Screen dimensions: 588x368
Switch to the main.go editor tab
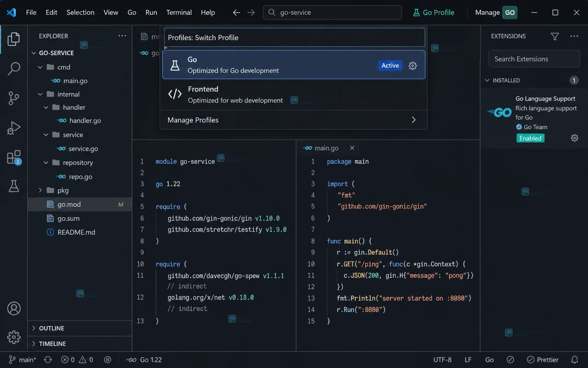[327, 148]
